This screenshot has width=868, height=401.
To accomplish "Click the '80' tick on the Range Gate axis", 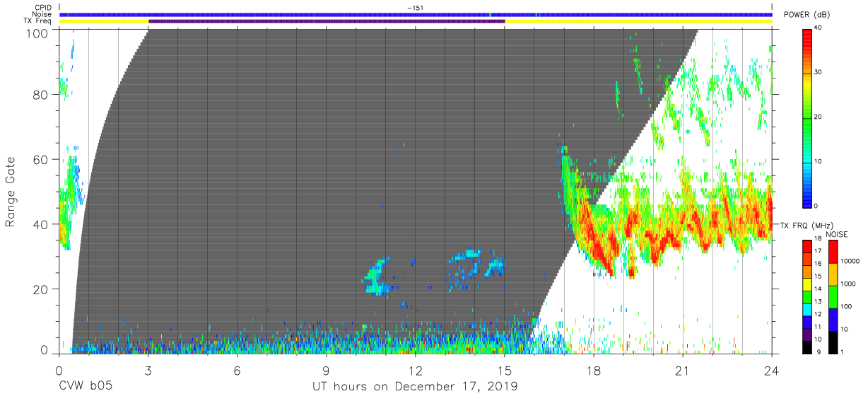I will (x=42, y=95).
